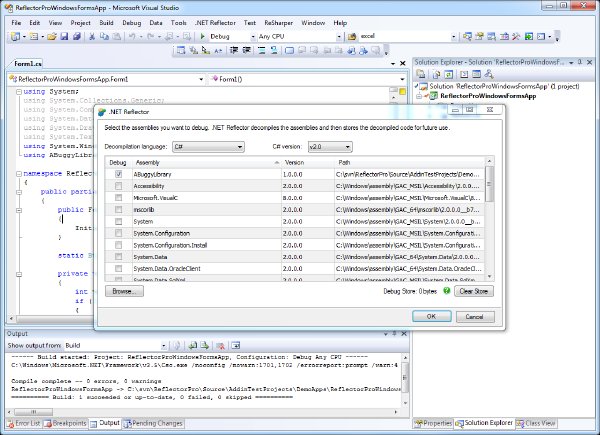Collapse the namespace block in code editor
This screenshot has height=435, width=600.
coord(19,174)
